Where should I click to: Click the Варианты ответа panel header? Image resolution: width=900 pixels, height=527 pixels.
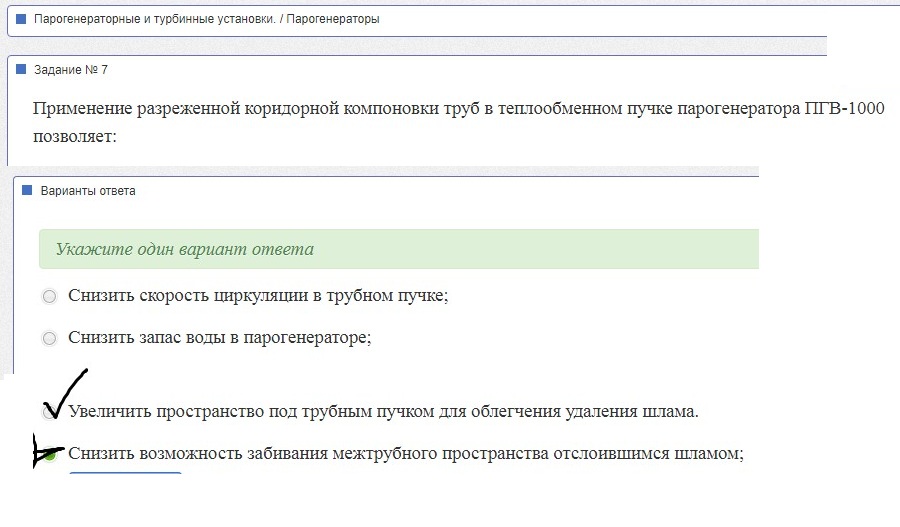click(88, 191)
